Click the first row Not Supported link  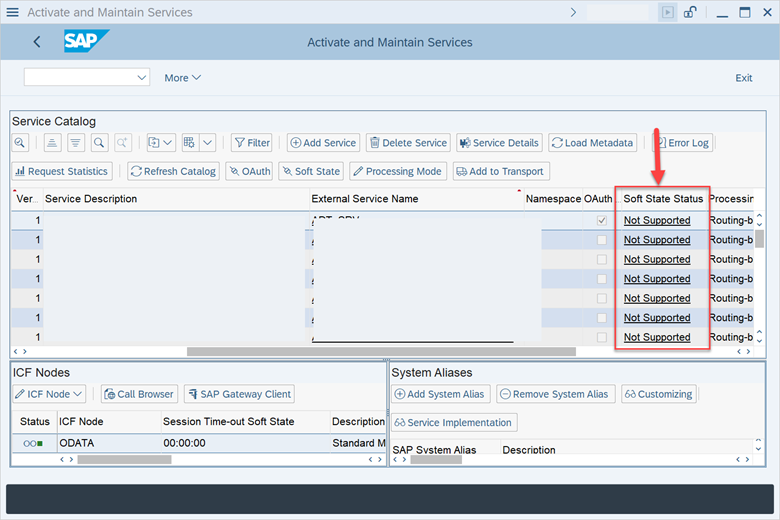pyautogui.click(x=657, y=220)
